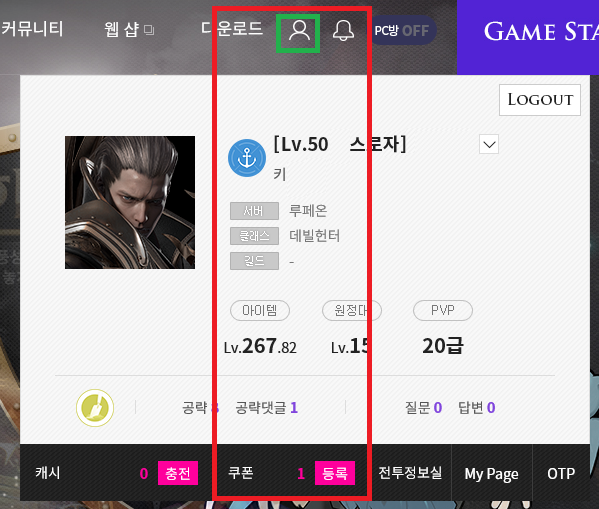Open the 커뮤니티 menu
The image size is (599, 509).
(32, 29)
